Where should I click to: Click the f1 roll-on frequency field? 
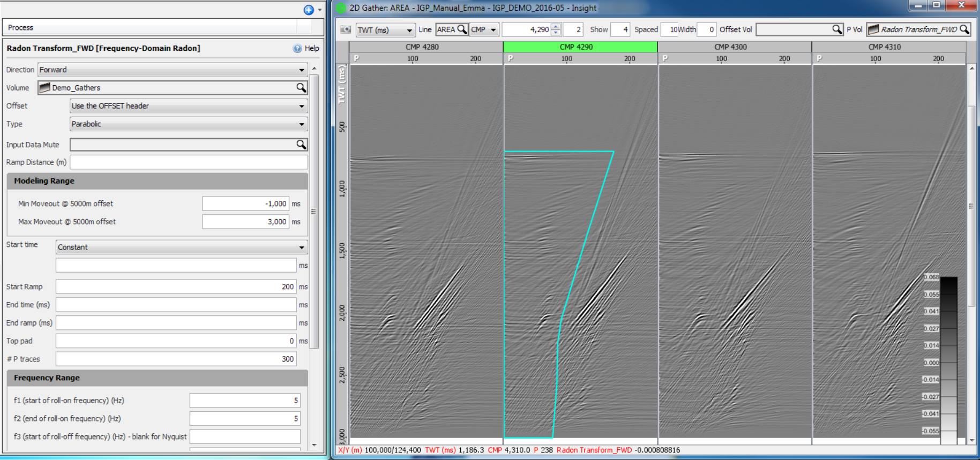click(x=245, y=401)
